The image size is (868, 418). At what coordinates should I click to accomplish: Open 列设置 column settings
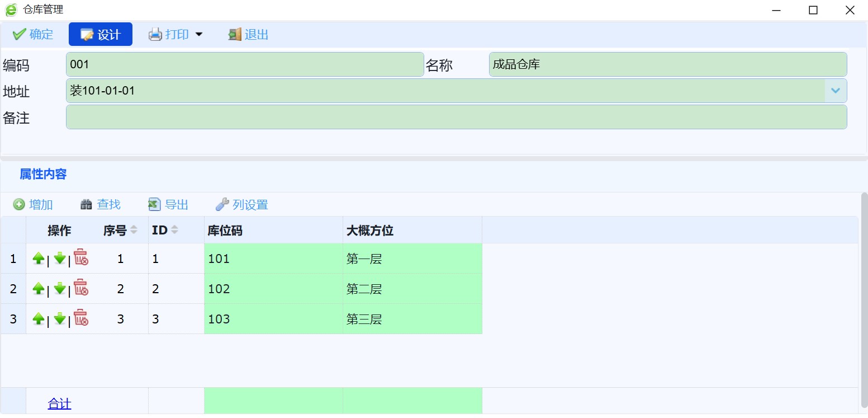(x=242, y=205)
